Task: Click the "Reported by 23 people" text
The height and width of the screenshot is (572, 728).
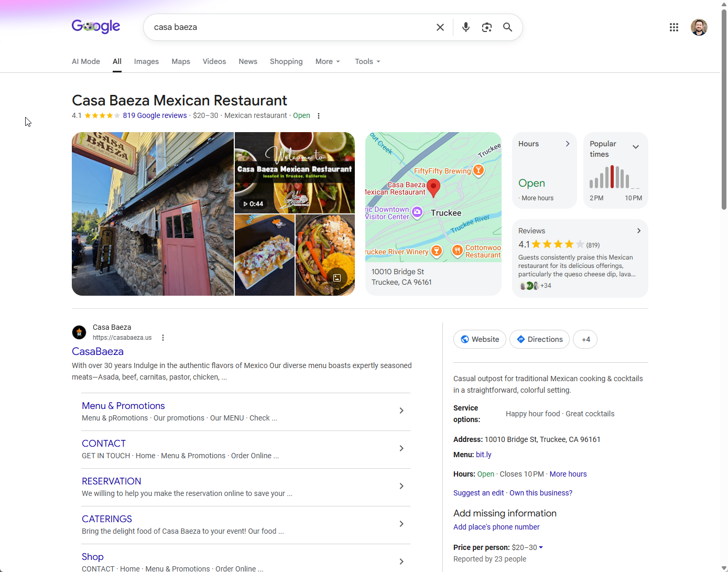Action: (490, 559)
